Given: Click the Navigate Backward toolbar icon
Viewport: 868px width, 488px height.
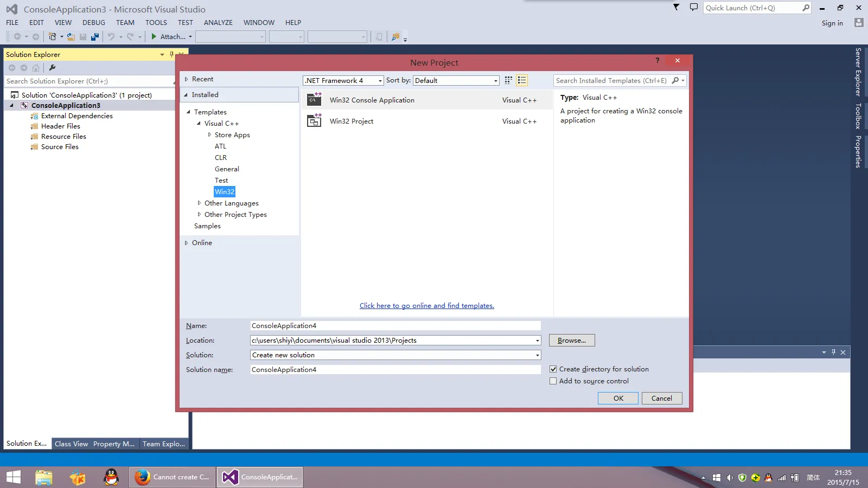Looking at the screenshot, I should coord(17,36).
